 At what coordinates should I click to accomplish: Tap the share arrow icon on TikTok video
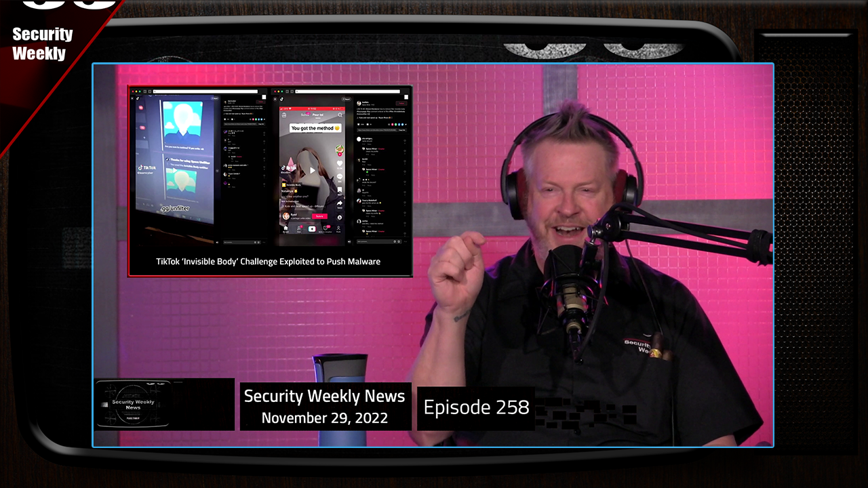point(340,203)
